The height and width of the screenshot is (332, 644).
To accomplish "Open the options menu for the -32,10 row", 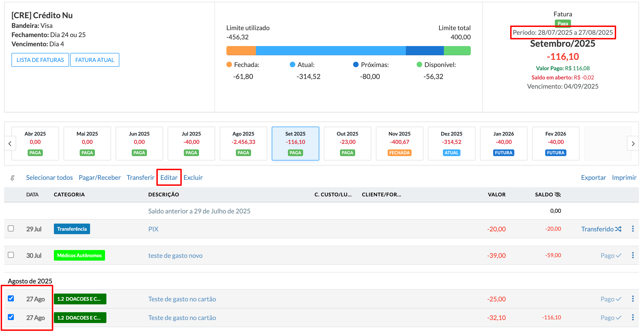I will (x=633, y=317).
